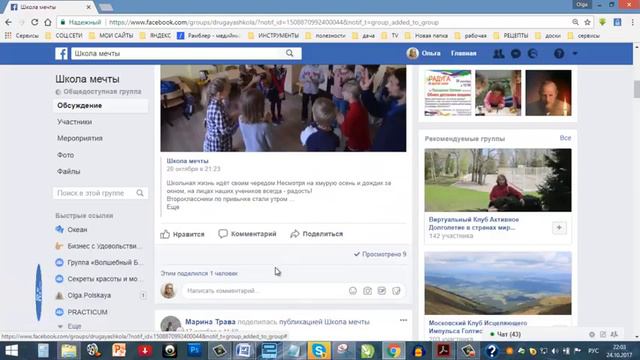Close the Школа мечты browser tab
The height and width of the screenshot is (360, 640).
click(89, 7)
